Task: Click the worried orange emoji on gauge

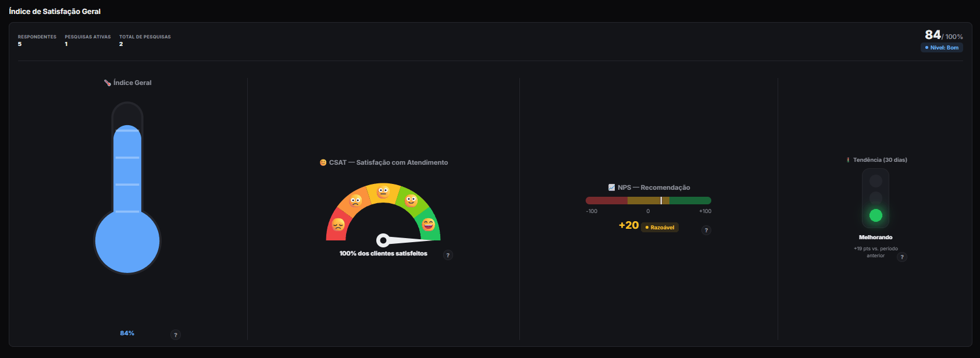Action: click(x=355, y=201)
